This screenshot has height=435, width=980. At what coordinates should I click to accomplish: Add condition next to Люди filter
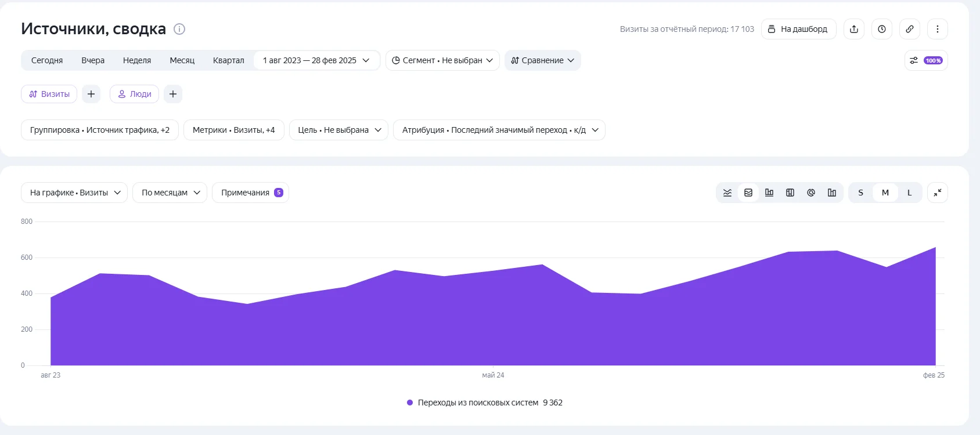[x=173, y=94]
